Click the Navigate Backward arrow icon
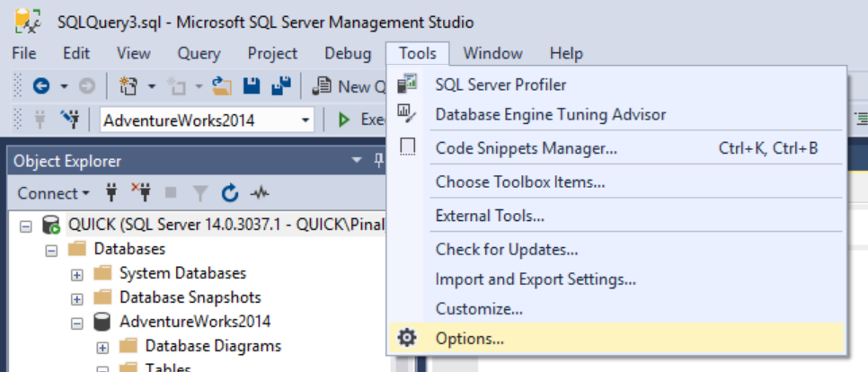868x372 pixels. [x=41, y=86]
